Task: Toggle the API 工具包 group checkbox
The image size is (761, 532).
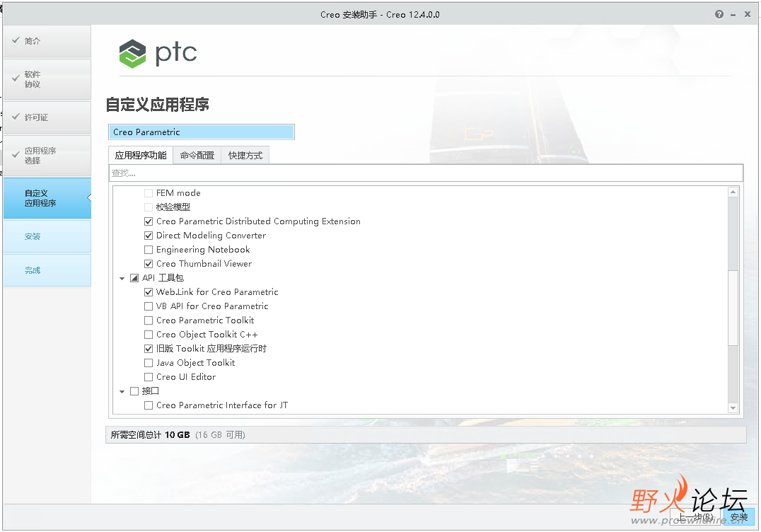Action: pyautogui.click(x=134, y=278)
